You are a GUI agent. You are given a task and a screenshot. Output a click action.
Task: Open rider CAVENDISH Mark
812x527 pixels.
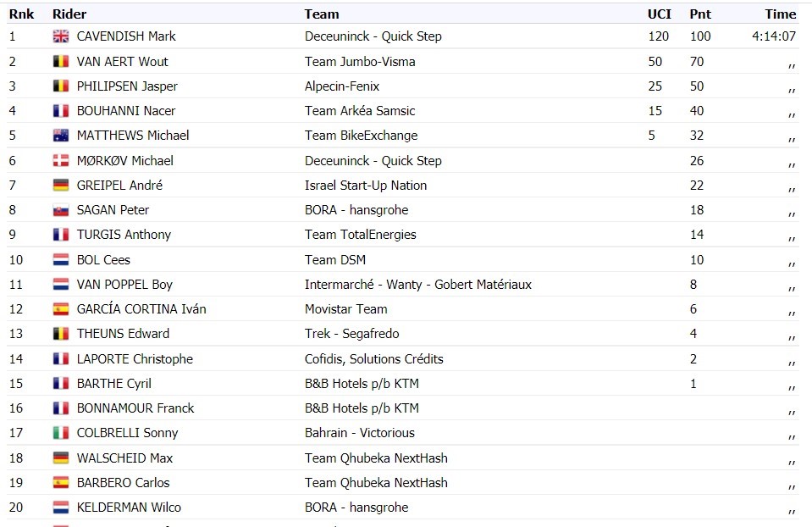click(x=126, y=36)
